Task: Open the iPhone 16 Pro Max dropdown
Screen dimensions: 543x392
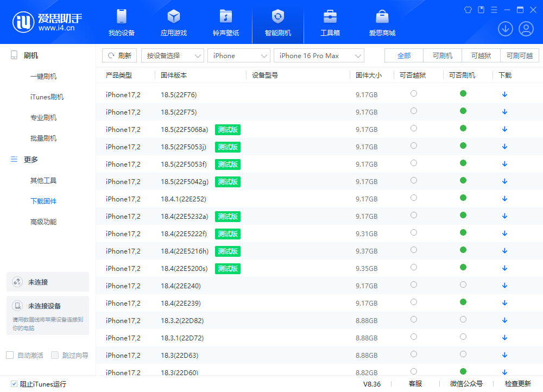Action: click(319, 55)
